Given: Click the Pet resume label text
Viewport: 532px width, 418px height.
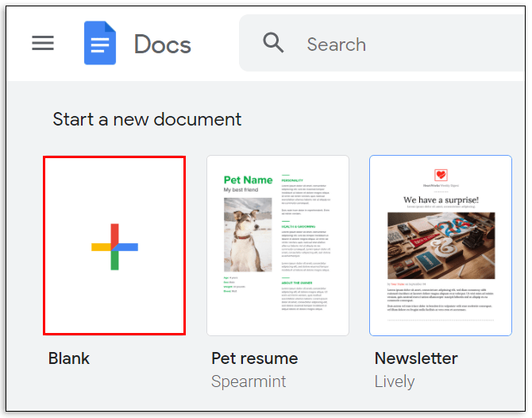Looking at the screenshot, I should (255, 358).
